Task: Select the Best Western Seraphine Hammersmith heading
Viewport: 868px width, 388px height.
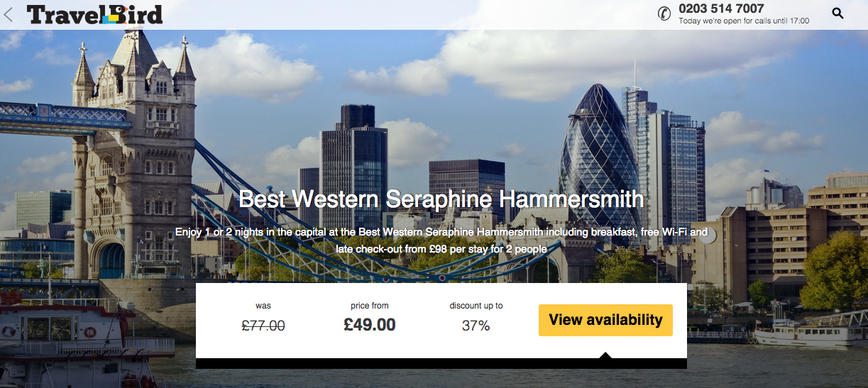Action: coord(441,198)
